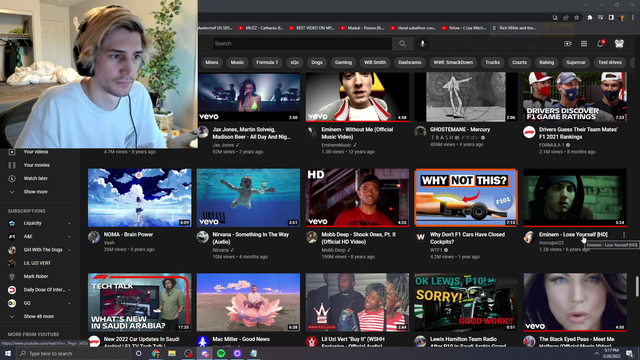Image resolution: width=640 pixels, height=360 pixels.
Task: Select the Music filter chip
Action: point(237,62)
